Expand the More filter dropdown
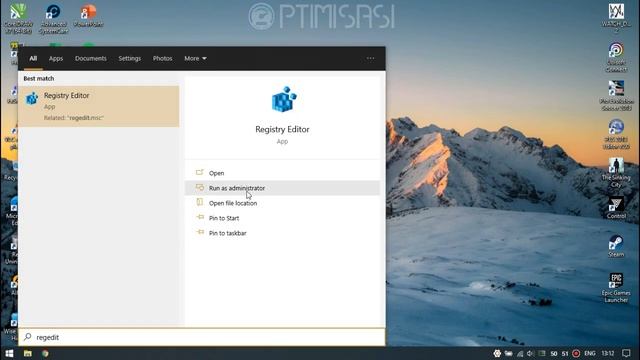This screenshot has width=640, height=360. tap(195, 58)
